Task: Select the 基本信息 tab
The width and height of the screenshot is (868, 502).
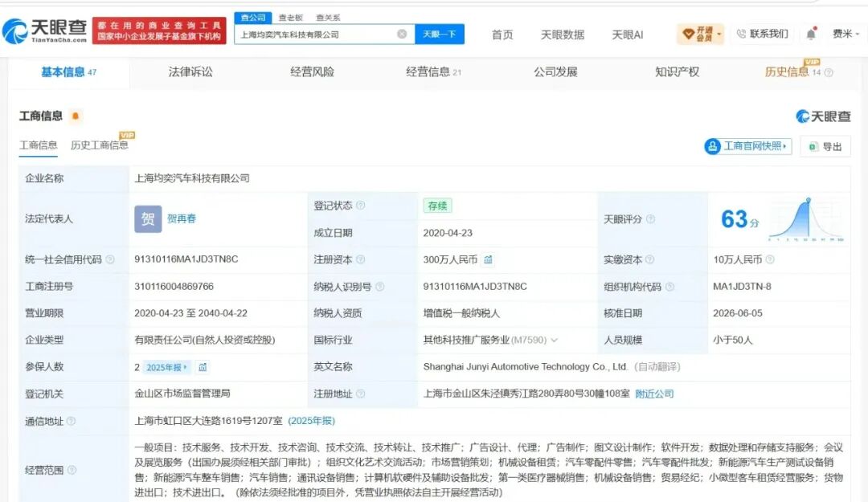Action: point(68,72)
